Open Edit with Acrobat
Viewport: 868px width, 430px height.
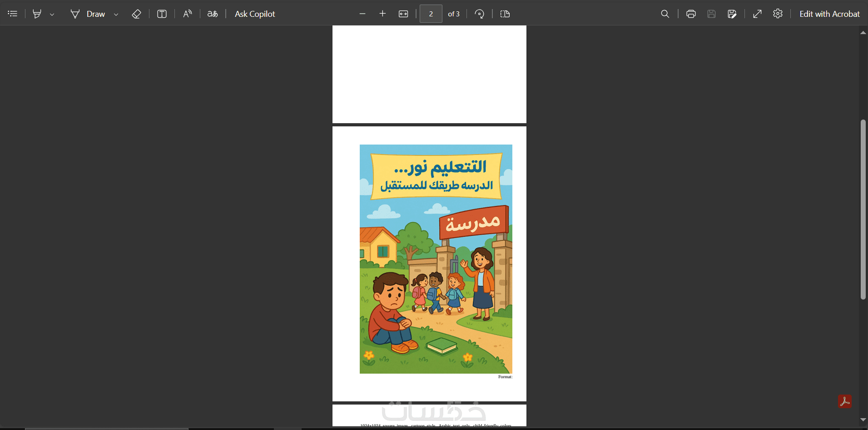(829, 14)
